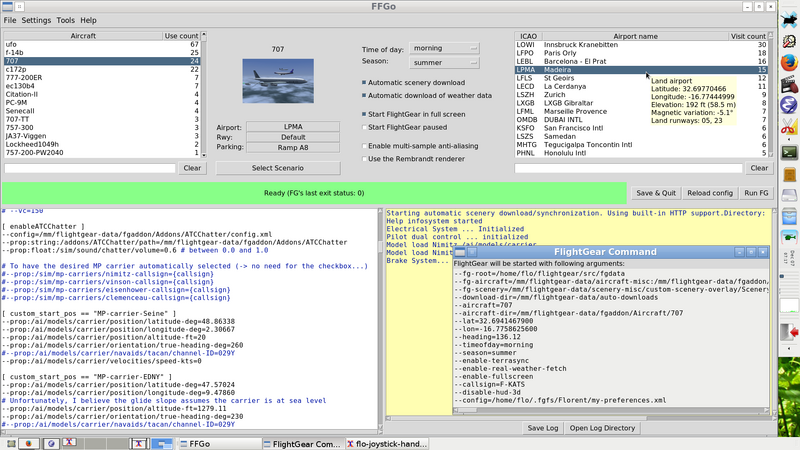
Task: Open Time of day dropdown
Action: [x=444, y=48]
